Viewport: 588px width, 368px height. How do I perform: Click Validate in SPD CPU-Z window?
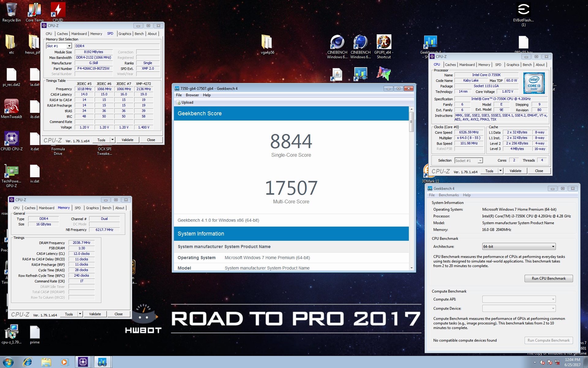tap(127, 140)
